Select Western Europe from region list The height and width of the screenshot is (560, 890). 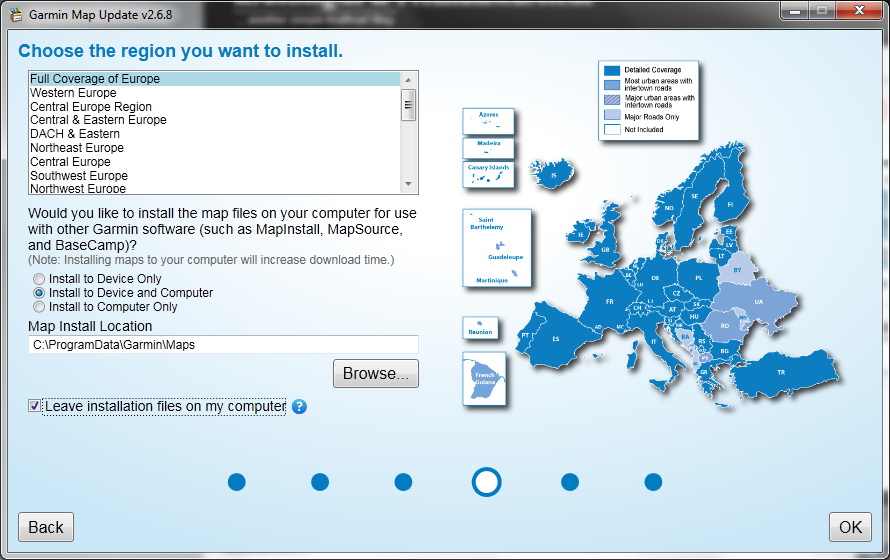[x=73, y=93]
